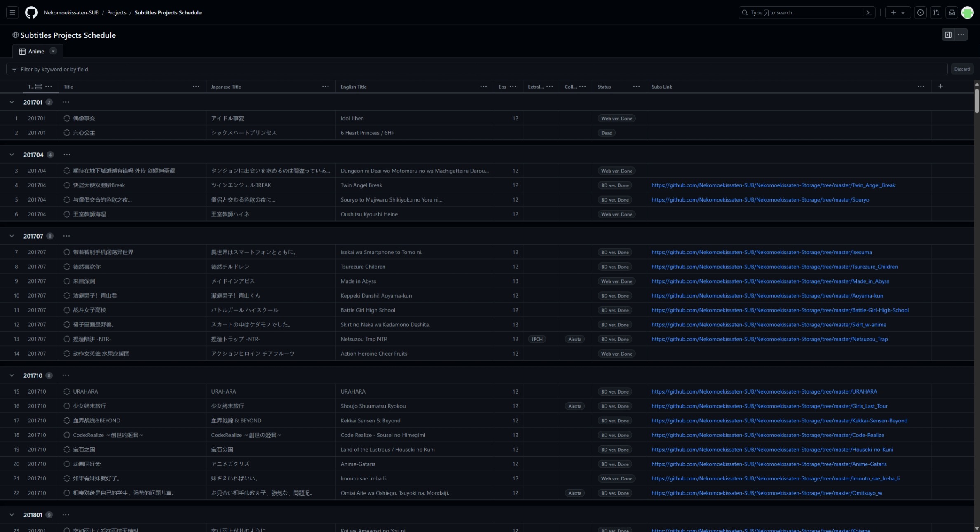Select row number 22 cell

click(x=16, y=493)
